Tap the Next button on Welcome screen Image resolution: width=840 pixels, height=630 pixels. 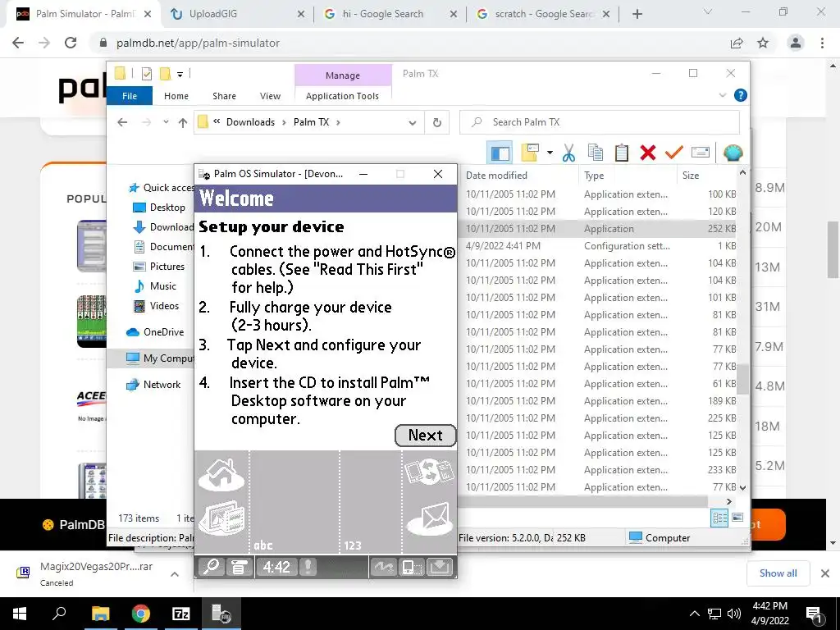click(426, 435)
